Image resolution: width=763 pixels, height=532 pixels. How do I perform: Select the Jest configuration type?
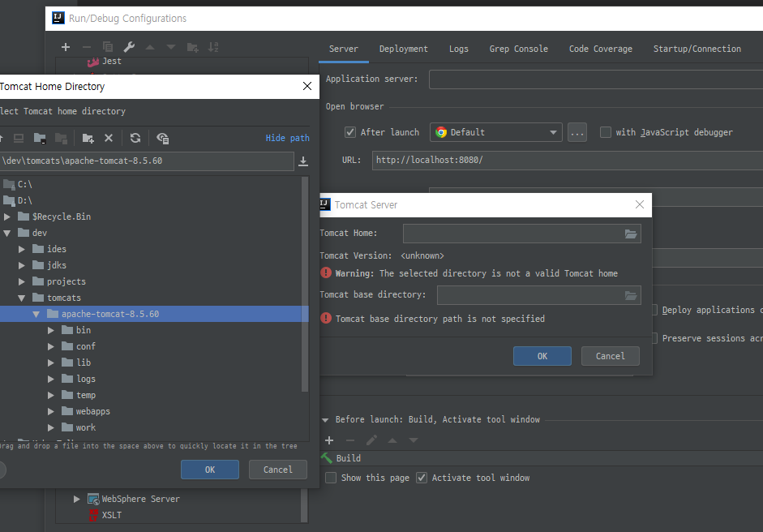pyautogui.click(x=105, y=62)
